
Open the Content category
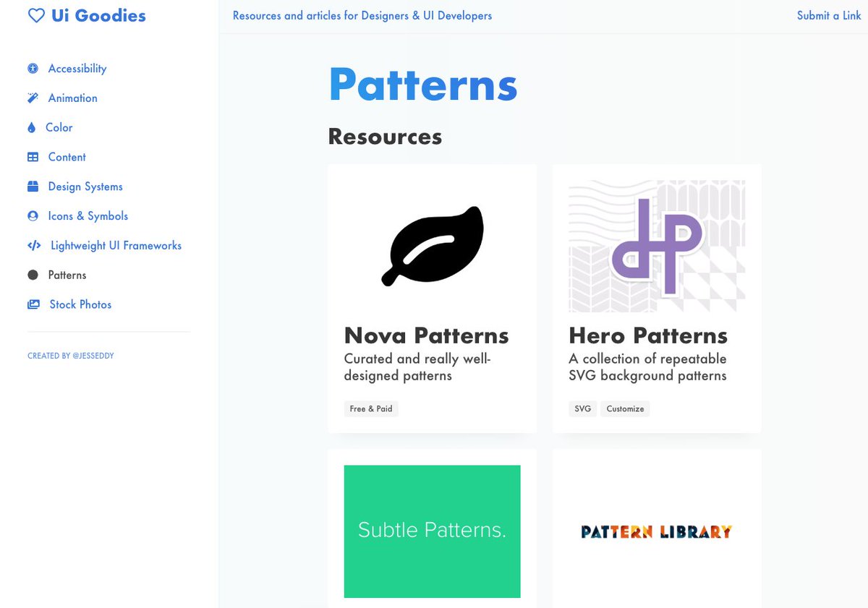(67, 157)
